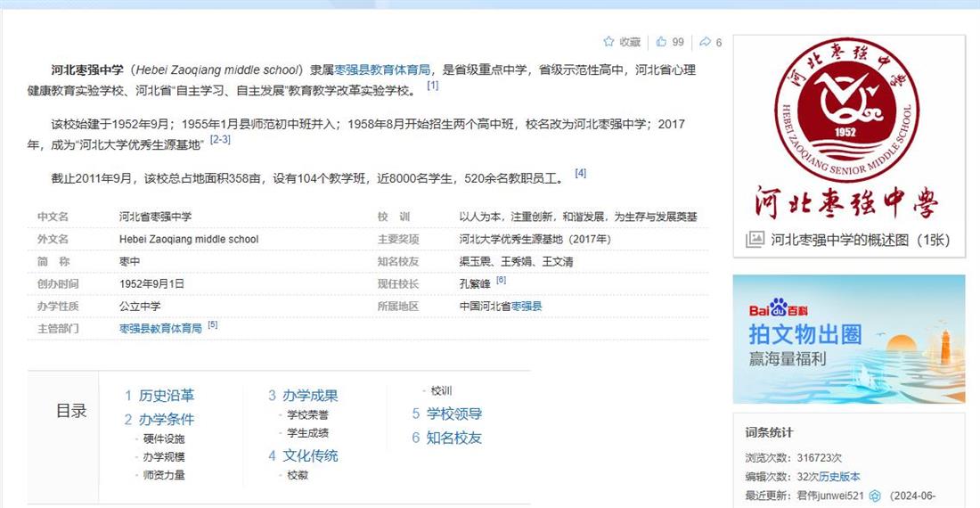
Task: Click the star favorite (收藏) icon
Action: tap(608, 42)
